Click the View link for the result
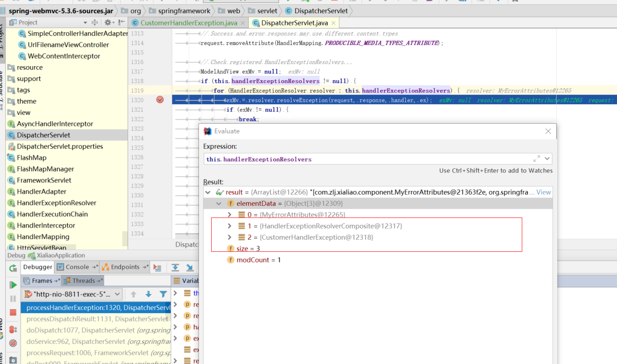The width and height of the screenshot is (617, 364). [x=543, y=192]
